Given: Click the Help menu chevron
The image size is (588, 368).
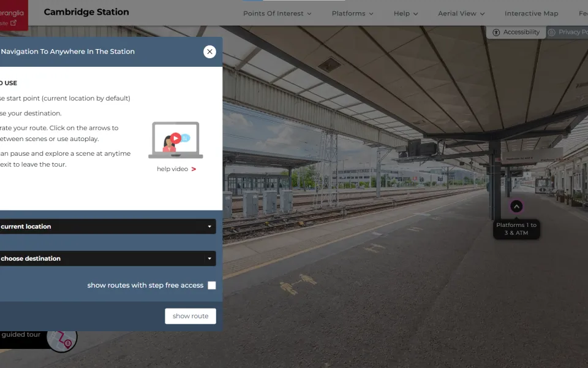Looking at the screenshot, I should point(416,14).
